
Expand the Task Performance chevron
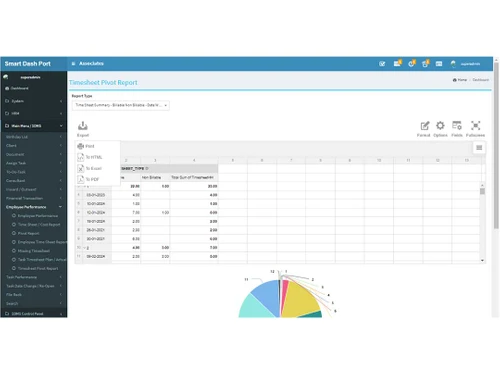[x=61, y=277]
